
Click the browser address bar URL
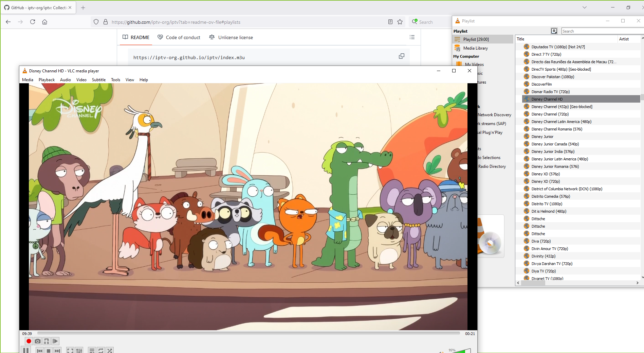coord(176,22)
